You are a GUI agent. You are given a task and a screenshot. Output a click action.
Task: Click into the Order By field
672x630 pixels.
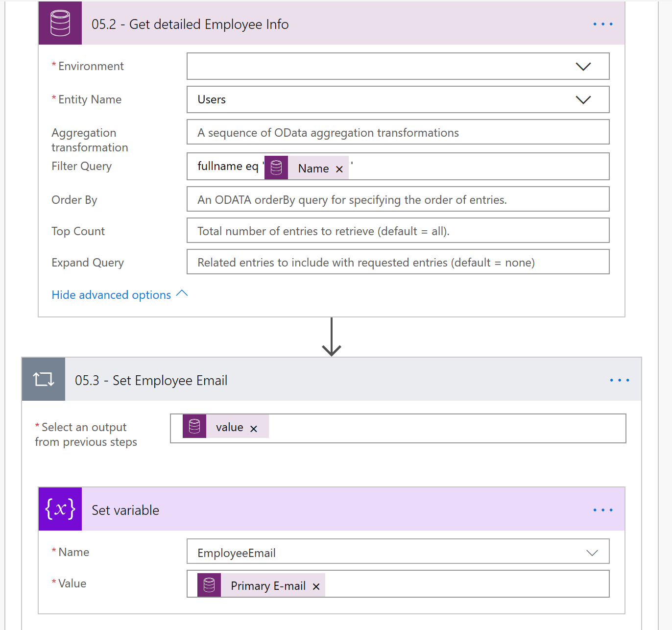point(398,199)
